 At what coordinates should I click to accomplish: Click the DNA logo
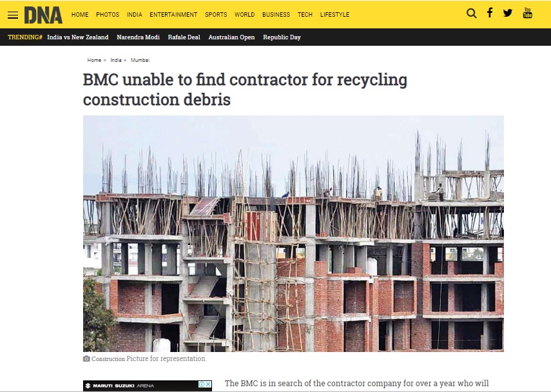click(43, 15)
